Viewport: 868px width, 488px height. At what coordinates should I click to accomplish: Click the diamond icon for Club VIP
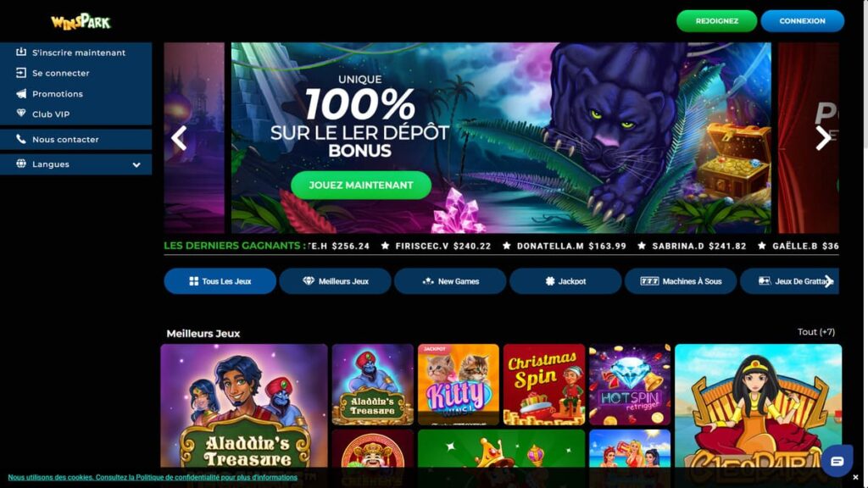(x=21, y=114)
